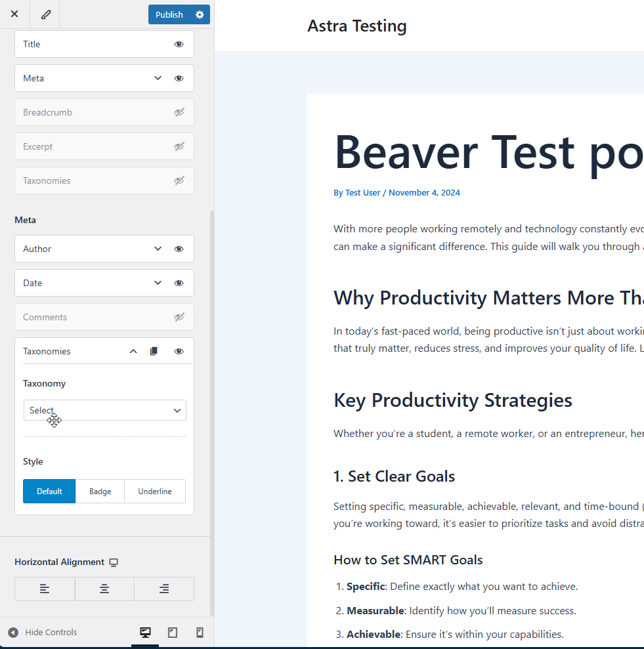Viewport: 644px width, 649px height.
Task: Hide the Title element
Action: (179, 44)
